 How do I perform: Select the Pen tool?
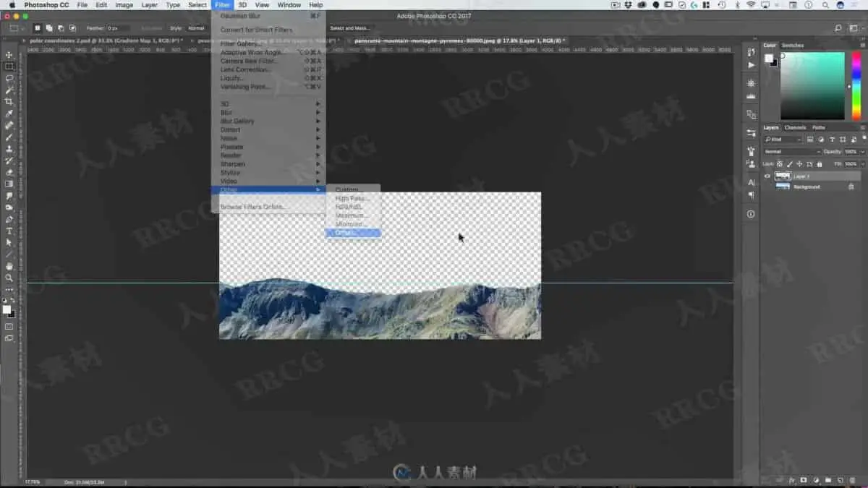9,219
